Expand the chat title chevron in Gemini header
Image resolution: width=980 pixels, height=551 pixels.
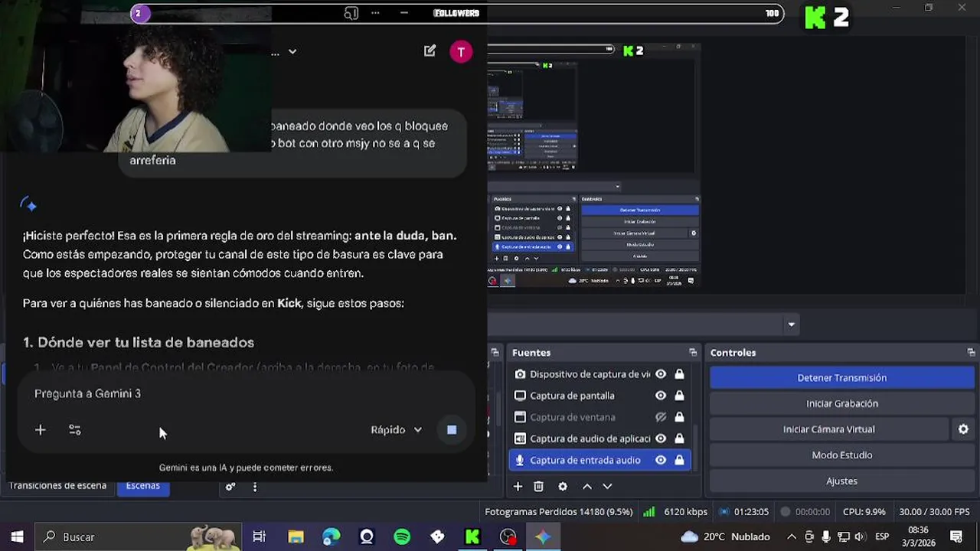click(x=292, y=52)
